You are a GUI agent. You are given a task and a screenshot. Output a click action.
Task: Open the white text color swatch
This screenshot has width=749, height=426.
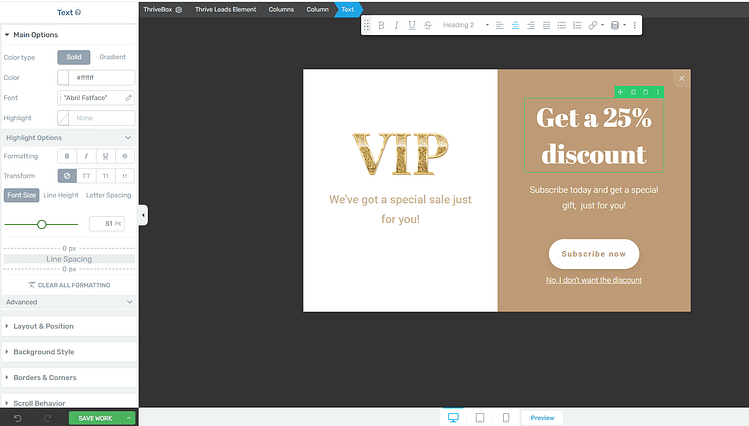click(x=63, y=77)
